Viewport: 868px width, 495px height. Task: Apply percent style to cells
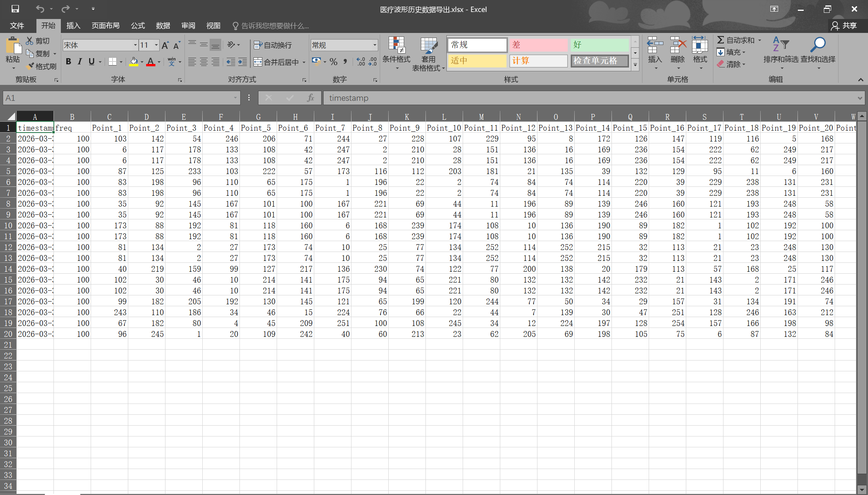333,62
